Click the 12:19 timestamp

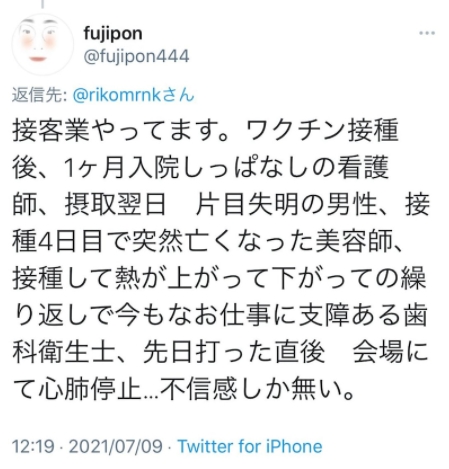coord(33,446)
